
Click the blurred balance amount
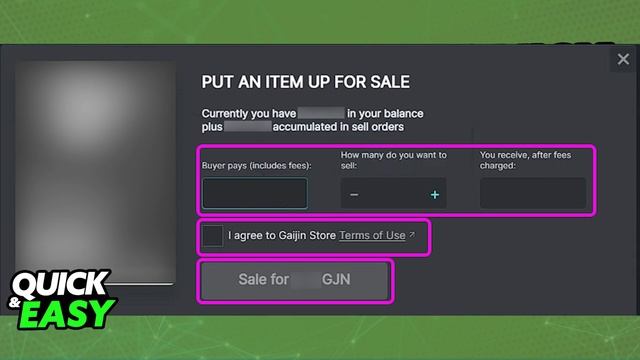[321, 113]
